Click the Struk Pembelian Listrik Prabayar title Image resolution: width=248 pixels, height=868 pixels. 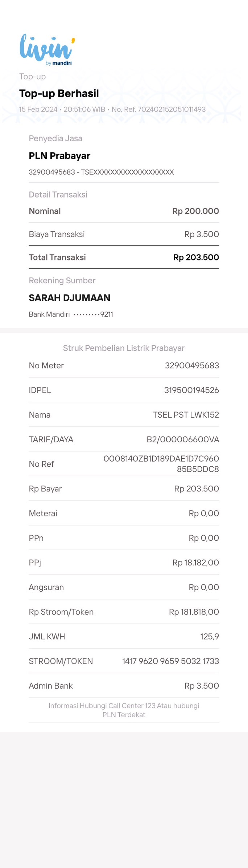[x=124, y=348]
